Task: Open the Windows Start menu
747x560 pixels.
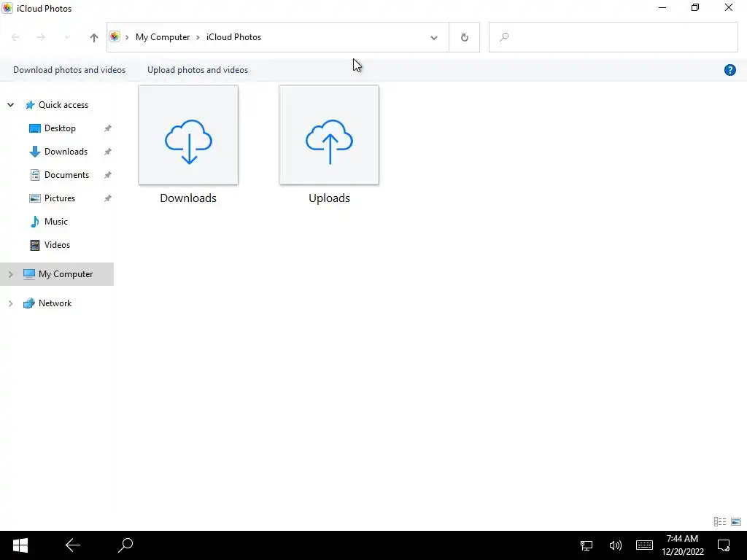Action: click(x=20, y=545)
